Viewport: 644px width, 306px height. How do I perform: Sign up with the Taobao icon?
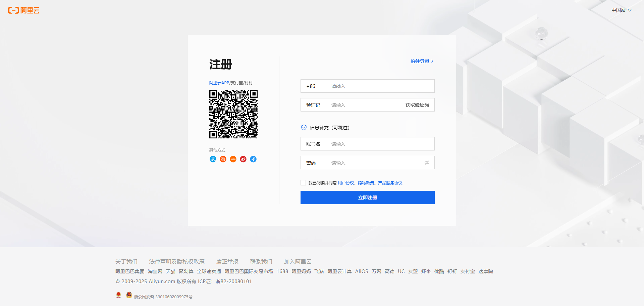(223, 159)
